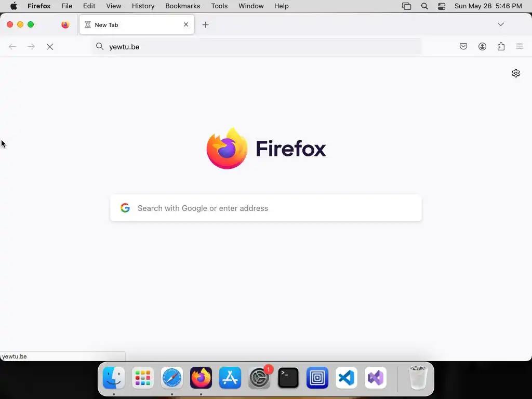Open the Window menu
The width and height of the screenshot is (532, 399).
point(251,6)
